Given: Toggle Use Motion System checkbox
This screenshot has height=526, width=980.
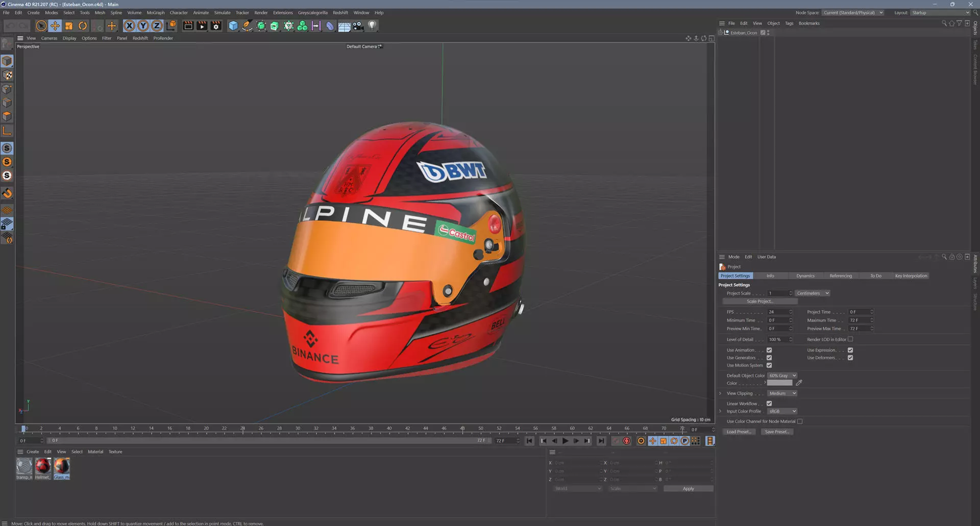Looking at the screenshot, I should (769, 365).
